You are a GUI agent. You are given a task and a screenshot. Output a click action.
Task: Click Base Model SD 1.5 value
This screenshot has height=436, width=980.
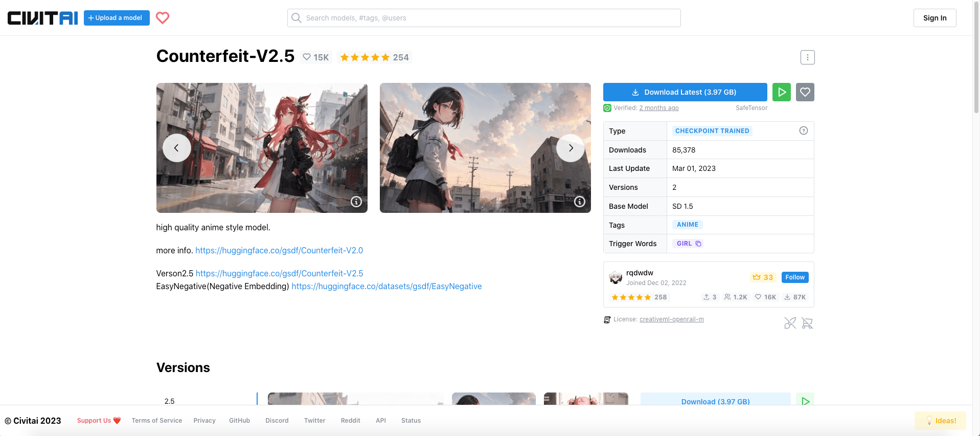[x=682, y=206]
